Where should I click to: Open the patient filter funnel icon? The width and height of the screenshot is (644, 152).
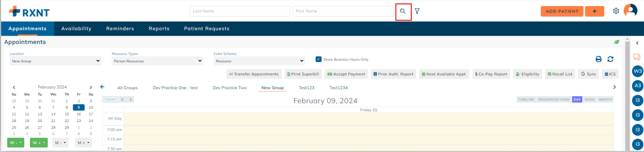[x=417, y=11]
